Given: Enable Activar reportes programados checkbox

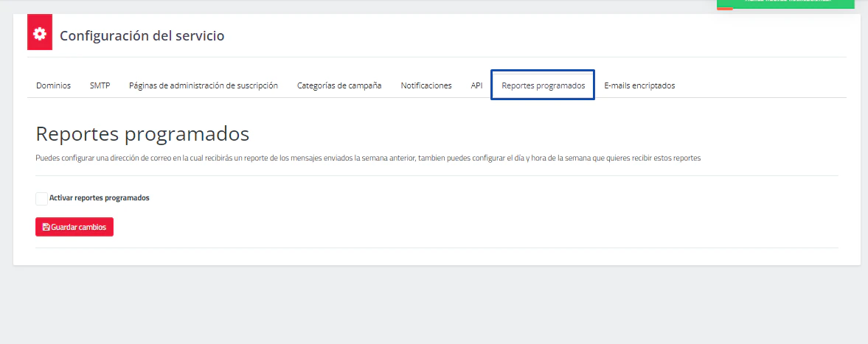Looking at the screenshot, I should coord(41,199).
